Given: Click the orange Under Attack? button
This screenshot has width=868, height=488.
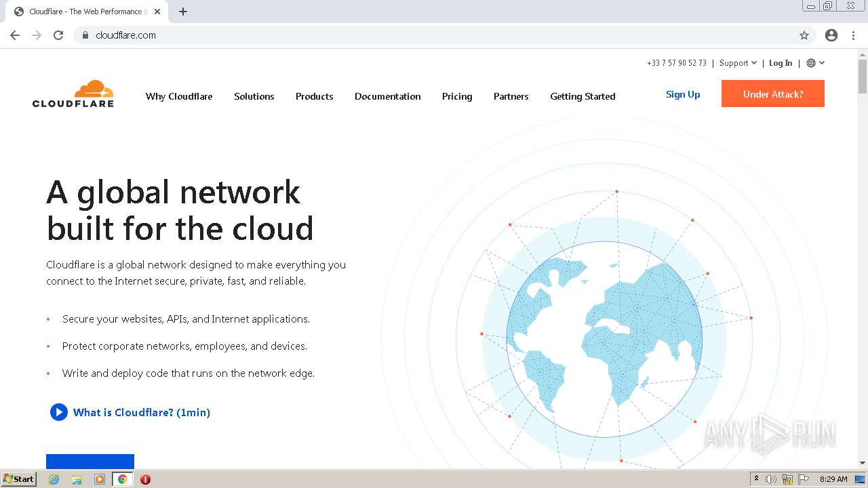Looking at the screenshot, I should click(x=773, y=94).
